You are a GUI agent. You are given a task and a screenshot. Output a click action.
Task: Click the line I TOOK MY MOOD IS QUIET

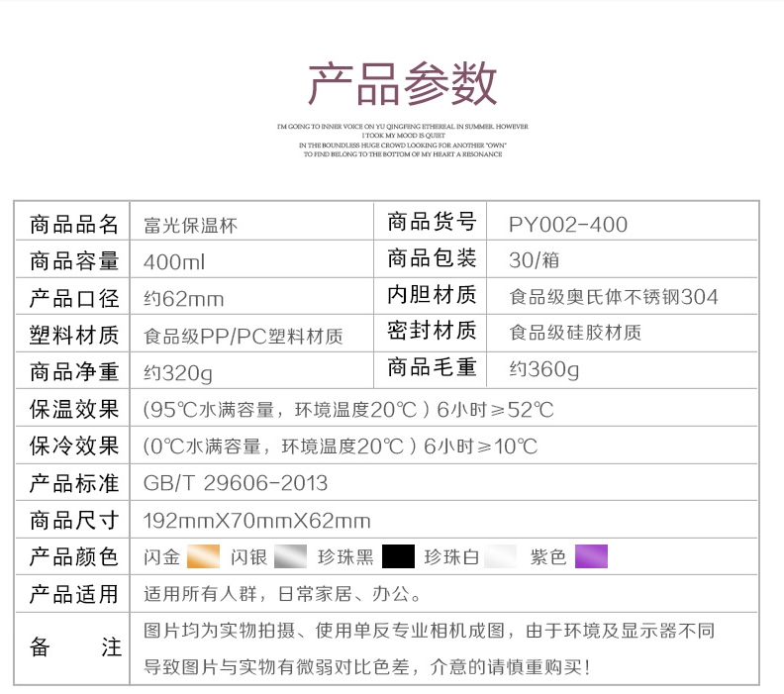point(403,136)
